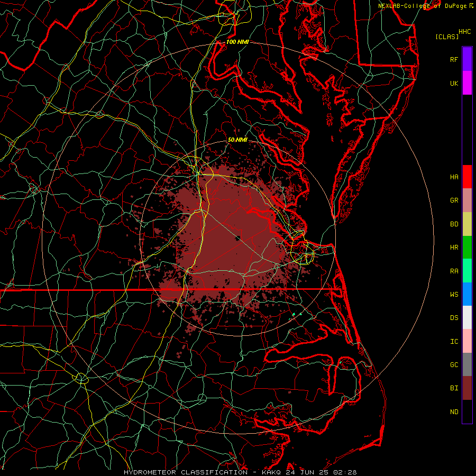Click the Hydrometeor Classification KAKQ caption
The height and width of the screenshot is (476, 476).
click(240, 472)
